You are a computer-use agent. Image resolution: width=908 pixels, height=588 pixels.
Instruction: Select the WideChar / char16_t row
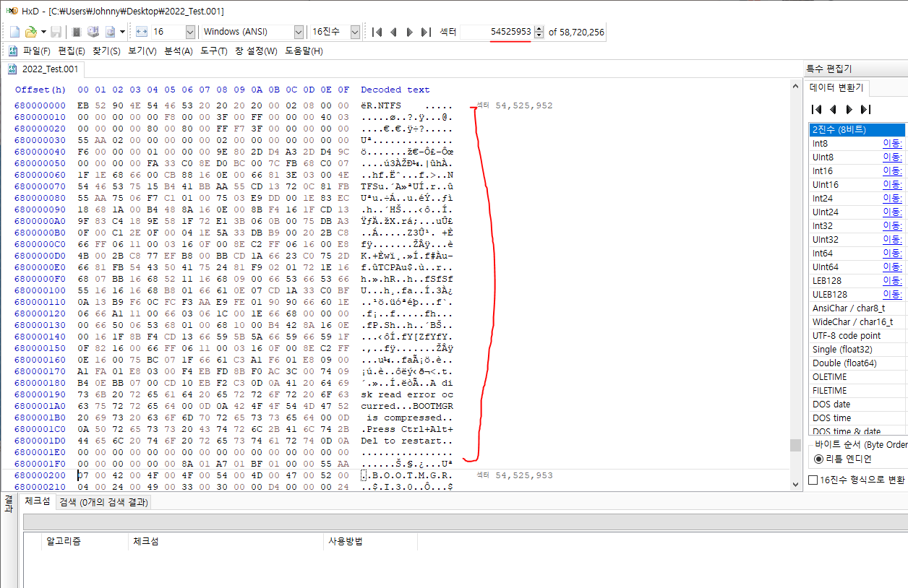[x=857, y=321]
